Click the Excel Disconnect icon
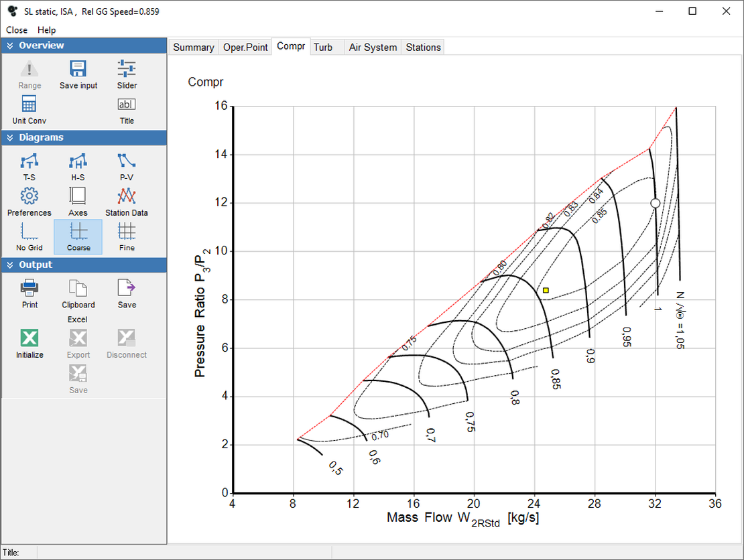The image size is (744, 560). (127, 338)
